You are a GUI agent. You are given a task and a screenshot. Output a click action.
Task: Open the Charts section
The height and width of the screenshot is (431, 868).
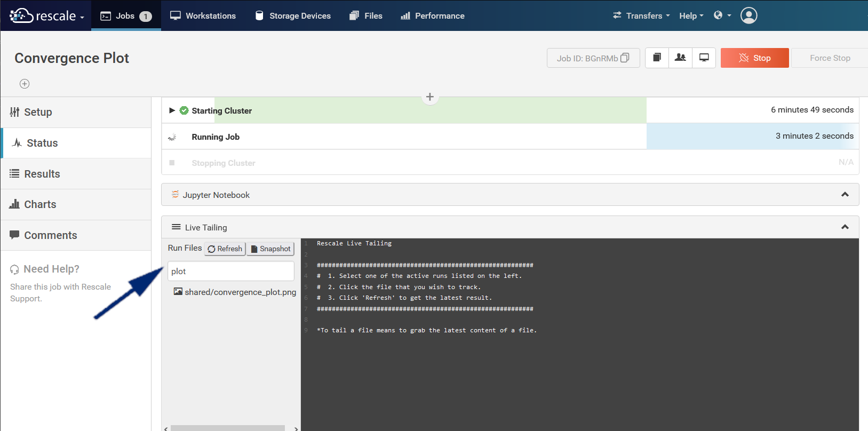(x=76, y=204)
